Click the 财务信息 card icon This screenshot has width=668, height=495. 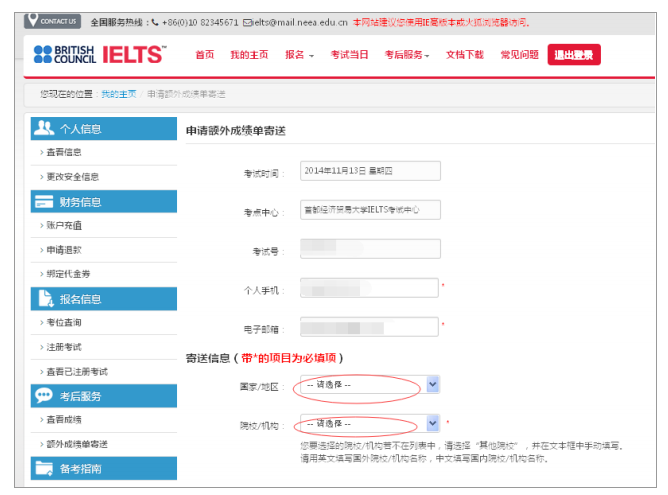pos(43,201)
